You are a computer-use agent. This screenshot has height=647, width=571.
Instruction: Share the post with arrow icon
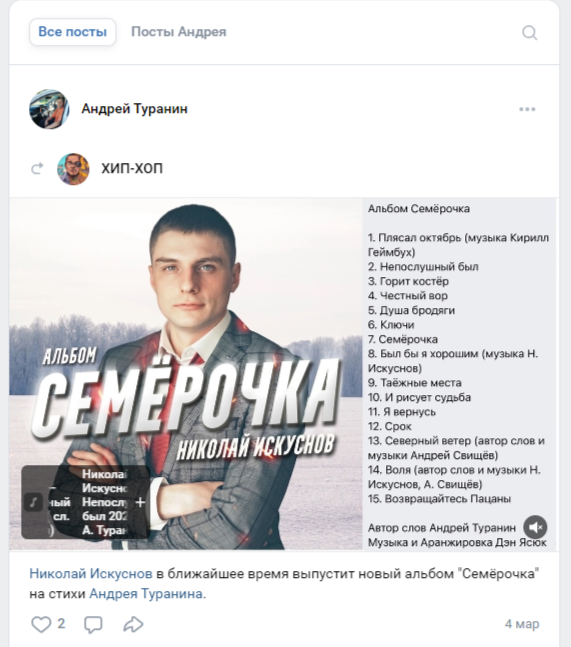(133, 624)
